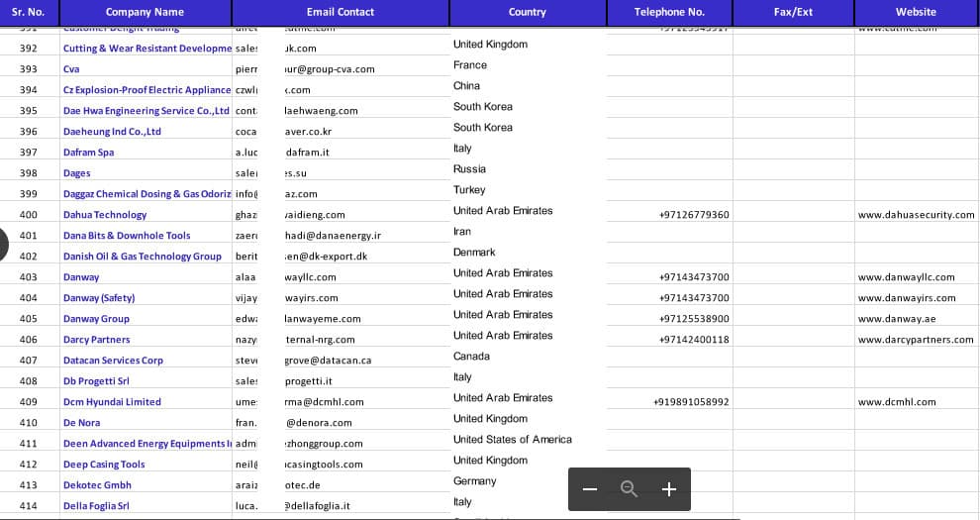Click the Russia country cell
The width and height of the screenshot is (980, 520).
(x=469, y=168)
